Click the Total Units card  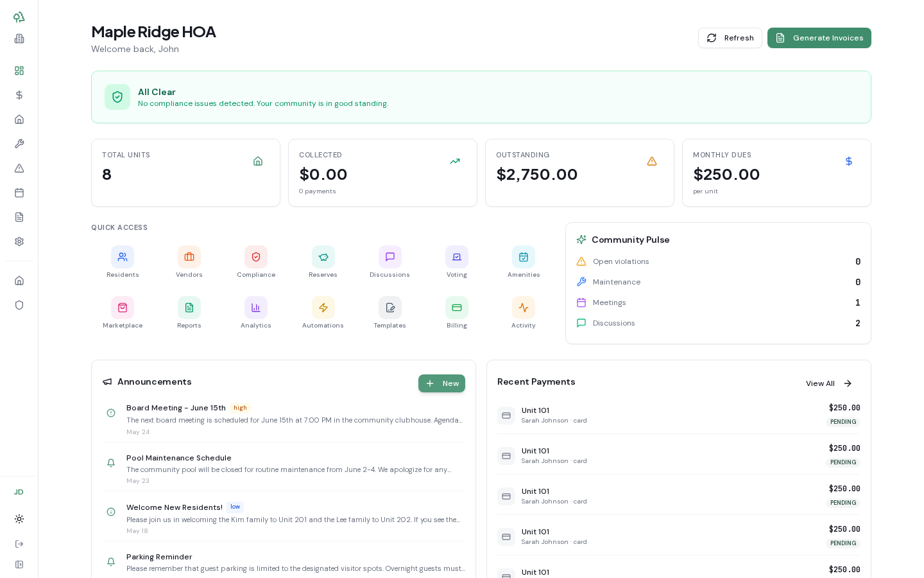click(x=185, y=173)
